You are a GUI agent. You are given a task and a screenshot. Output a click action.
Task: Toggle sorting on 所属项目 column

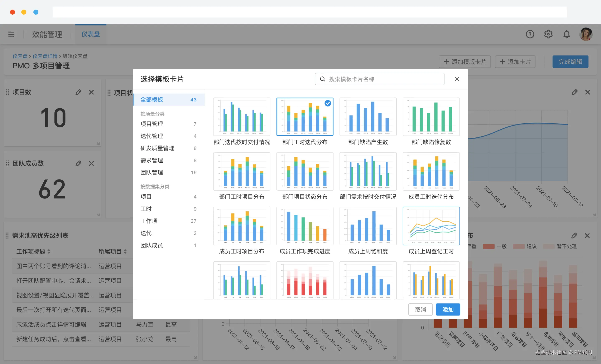(125, 251)
